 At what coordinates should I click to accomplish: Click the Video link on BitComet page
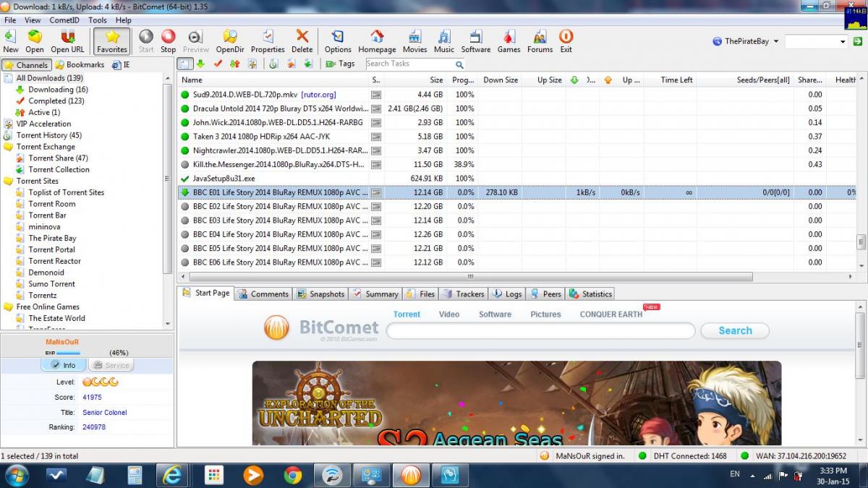448,314
